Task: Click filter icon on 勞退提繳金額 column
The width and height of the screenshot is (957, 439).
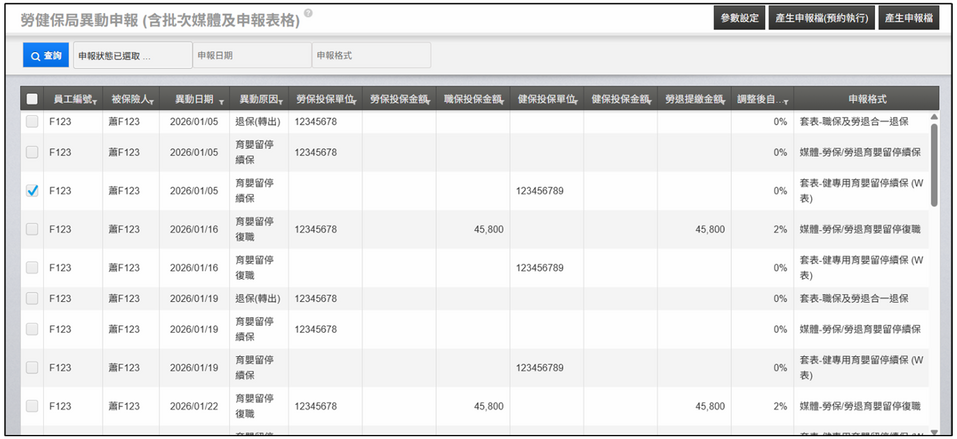Action: 724,102
